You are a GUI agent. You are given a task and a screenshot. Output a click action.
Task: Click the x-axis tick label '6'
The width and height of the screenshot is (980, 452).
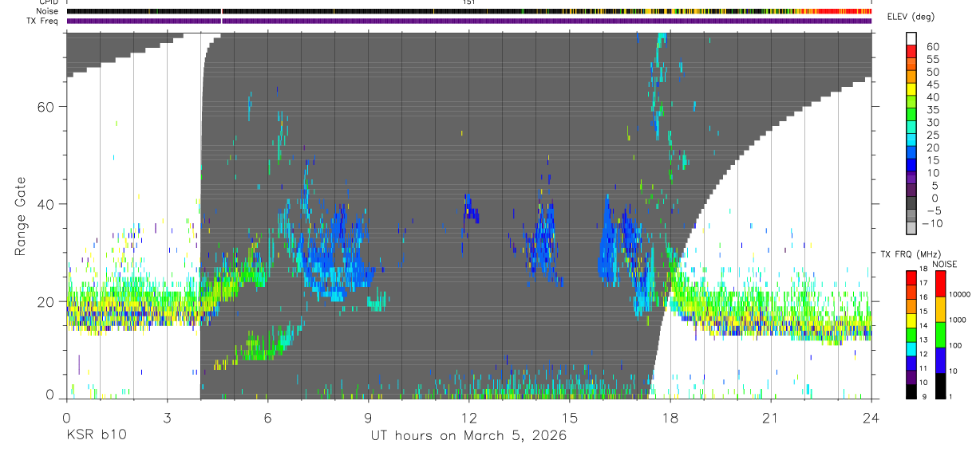pyautogui.click(x=267, y=417)
